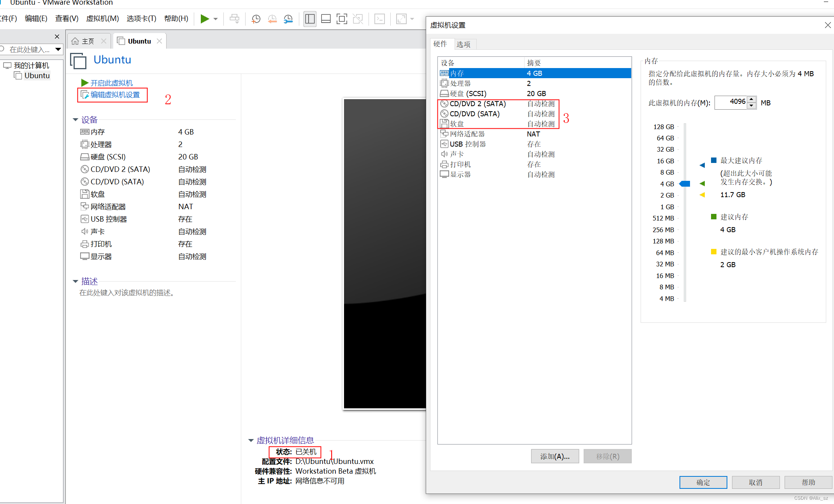The image size is (834, 504).
Task: Take a snapshot using clock toolbar icon
Action: (256, 19)
